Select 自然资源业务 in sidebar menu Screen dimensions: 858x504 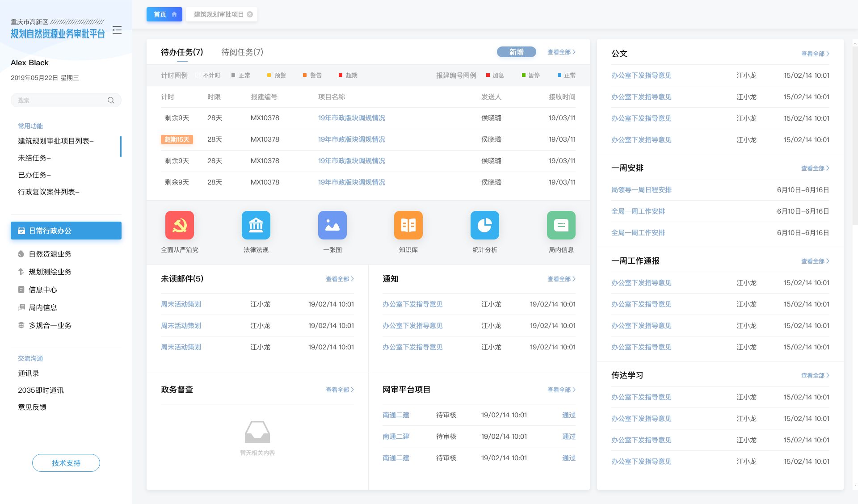(50, 254)
